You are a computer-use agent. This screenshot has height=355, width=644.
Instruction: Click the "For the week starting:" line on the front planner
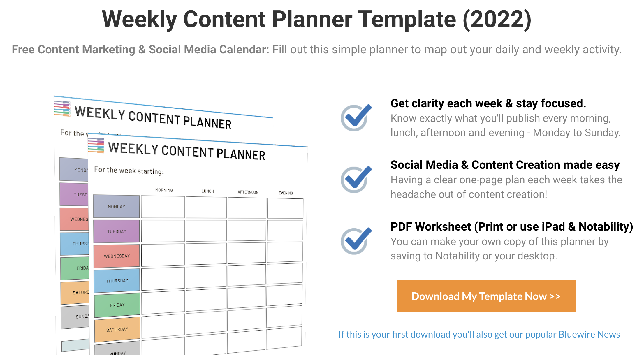click(x=129, y=171)
